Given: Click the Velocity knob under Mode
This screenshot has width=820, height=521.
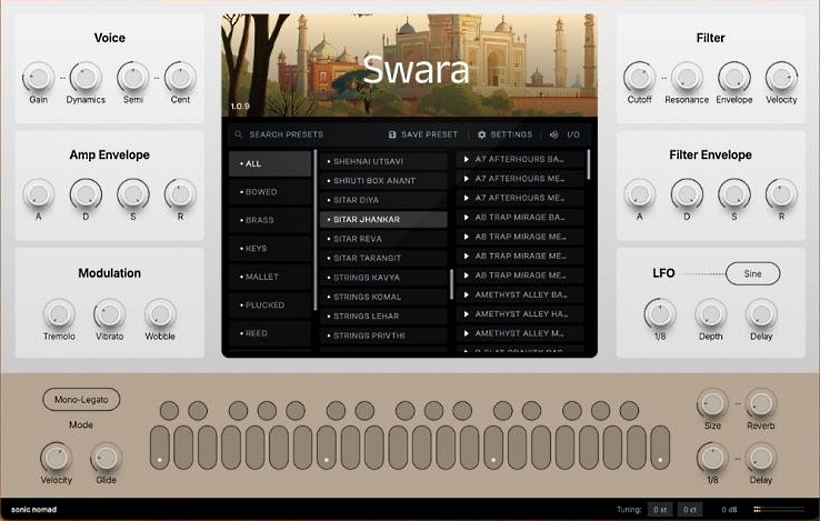Looking at the screenshot, I should (56, 458).
